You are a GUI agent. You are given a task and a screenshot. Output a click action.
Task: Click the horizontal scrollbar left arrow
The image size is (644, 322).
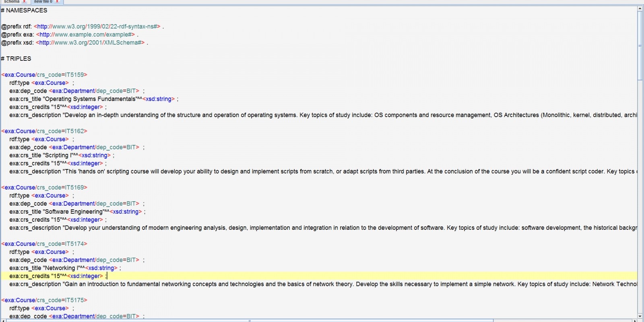(x=3, y=320)
